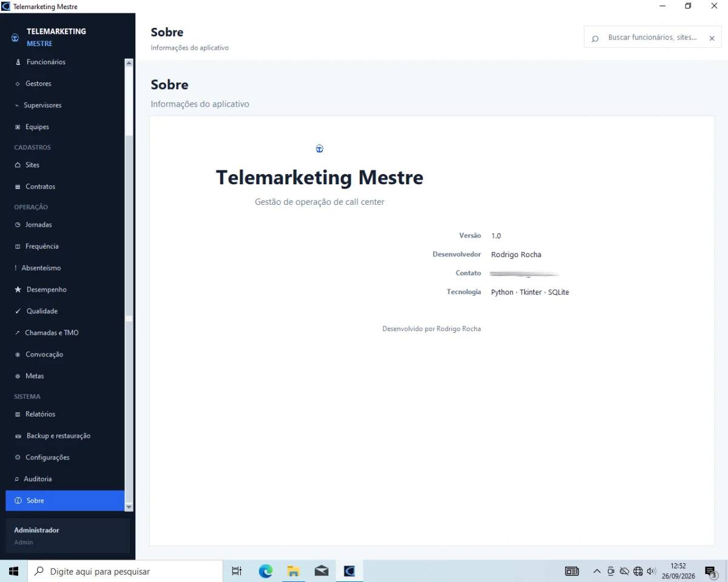
Task: Click the Convocação circle icon
Action: 18,355
